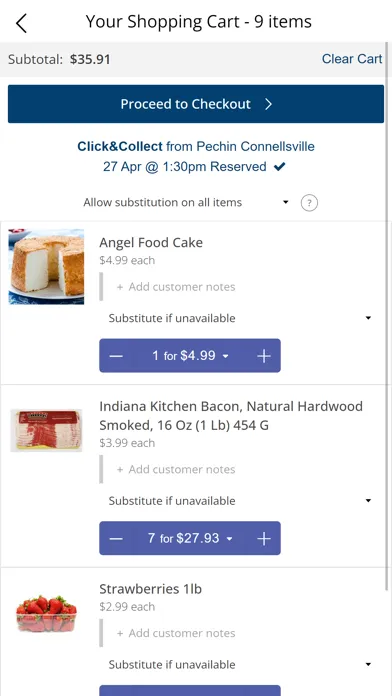Image resolution: width=392 pixels, height=696 pixels.
Task: Increase Angel Food Cake quantity with plus
Action: (x=264, y=356)
